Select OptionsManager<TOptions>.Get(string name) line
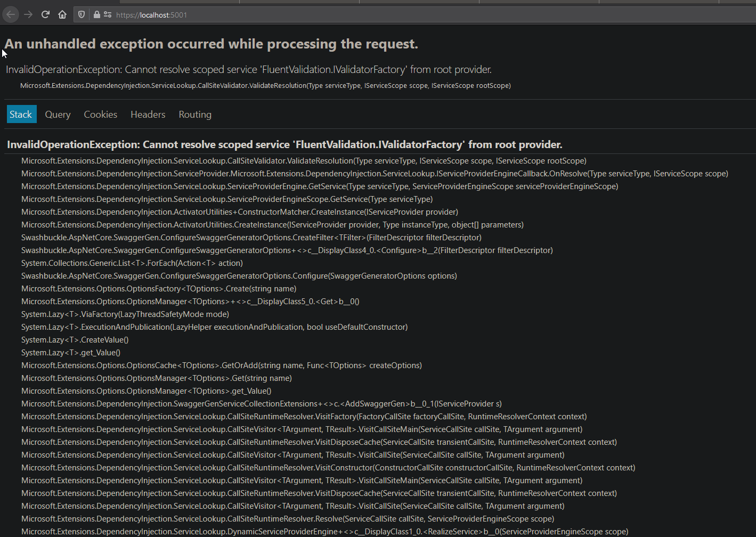 pyautogui.click(x=157, y=378)
